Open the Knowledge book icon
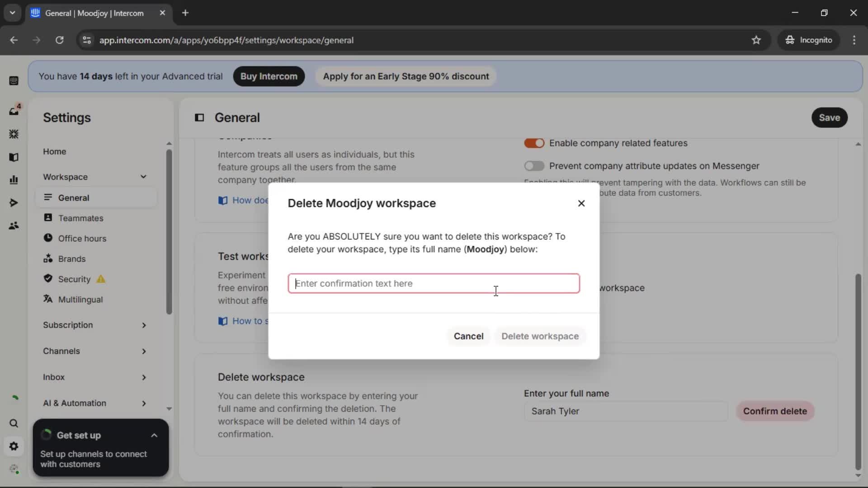Viewport: 868px width, 488px height. [14, 157]
